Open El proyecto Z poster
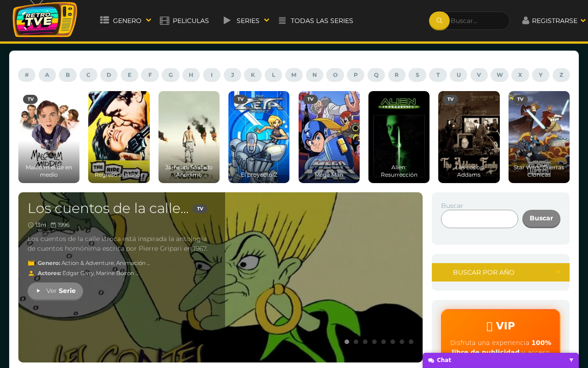 [259, 137]
